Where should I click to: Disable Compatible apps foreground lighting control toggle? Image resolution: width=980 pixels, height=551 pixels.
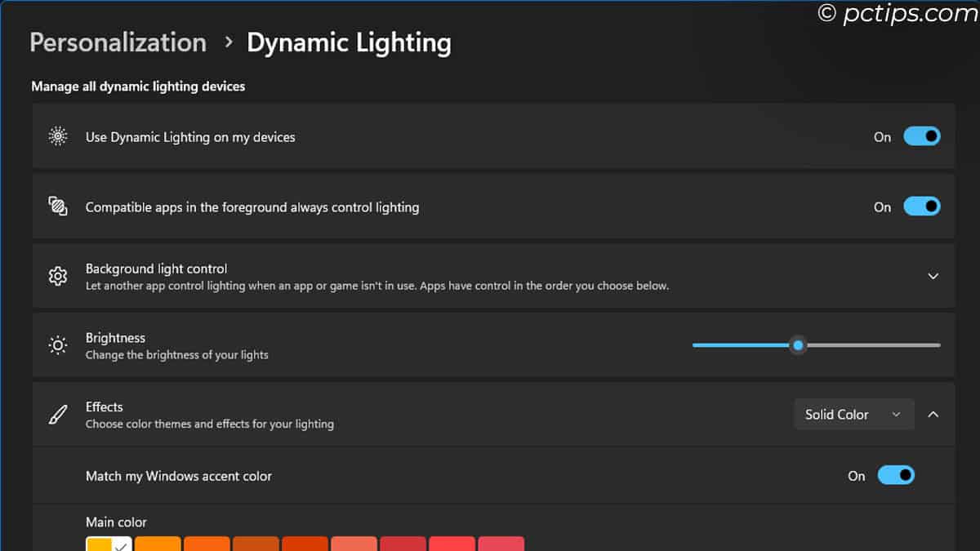[x=921, y=207]
